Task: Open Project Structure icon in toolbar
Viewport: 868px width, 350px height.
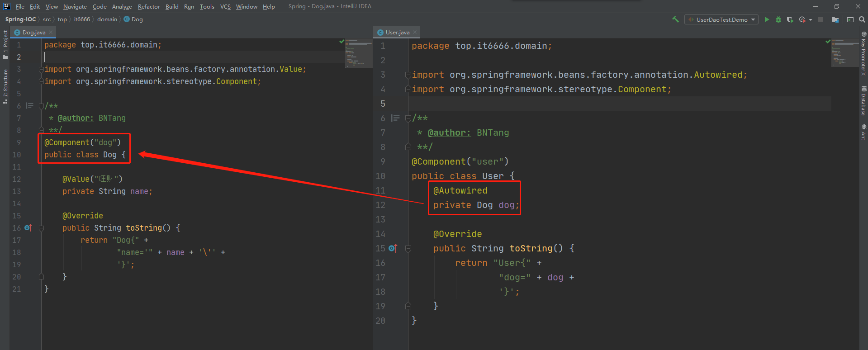Action: click(x=835, y=19)
